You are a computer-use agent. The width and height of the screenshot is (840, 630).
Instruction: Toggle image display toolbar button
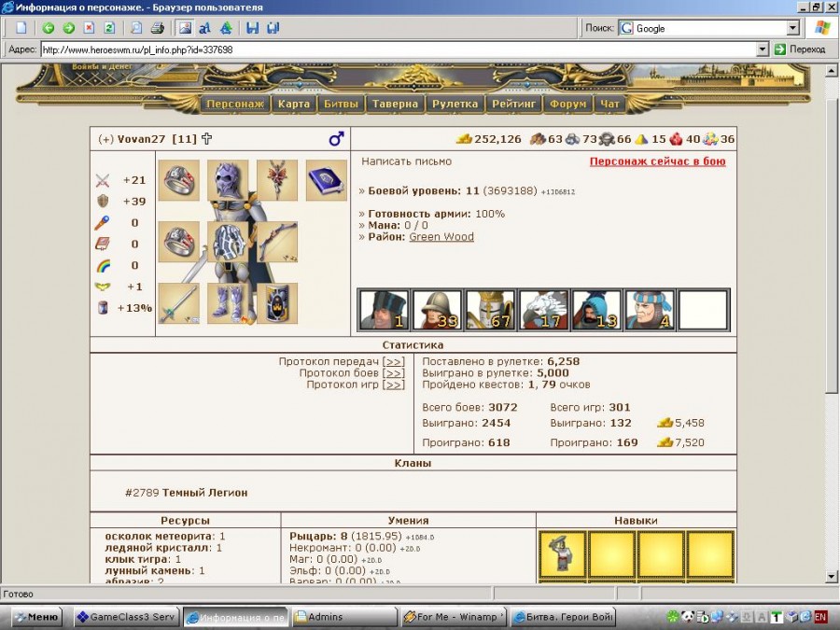pyautogui.click(x=185, y=28)
